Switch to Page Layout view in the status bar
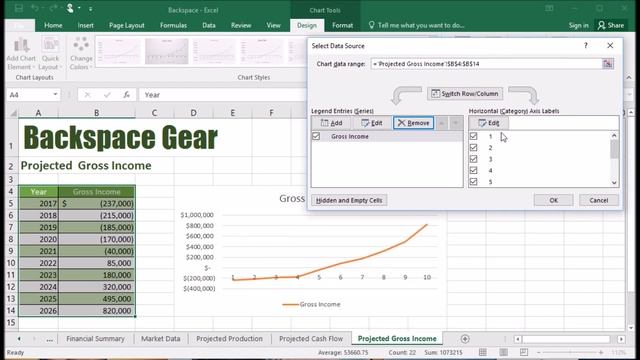This screenshot has height=360, width=640. [504, 352]
